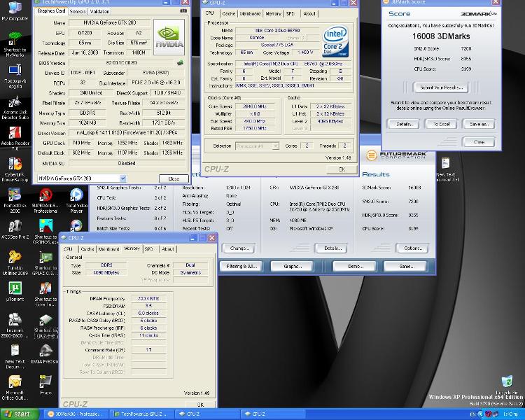The width and height of the screenshot is (525, 420).
Task: Click the Save as button
Action: [479, 124]
